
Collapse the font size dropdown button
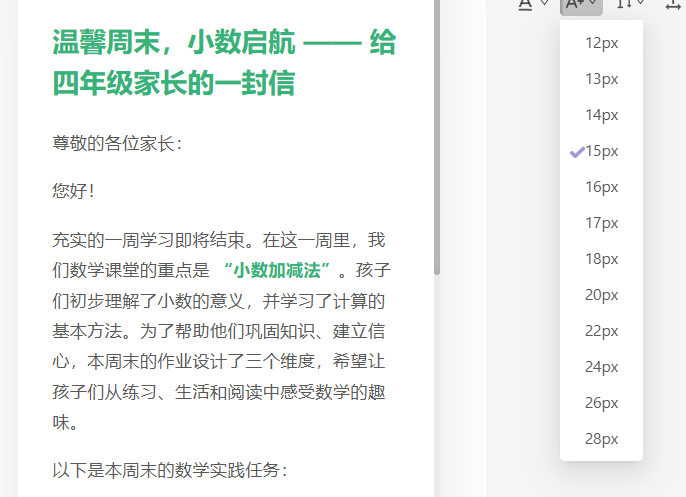point(581,5)
